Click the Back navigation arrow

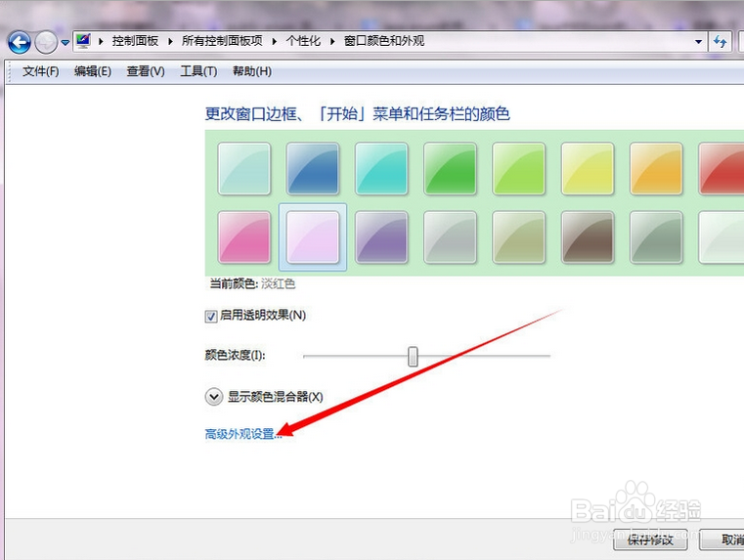(20, 42)
